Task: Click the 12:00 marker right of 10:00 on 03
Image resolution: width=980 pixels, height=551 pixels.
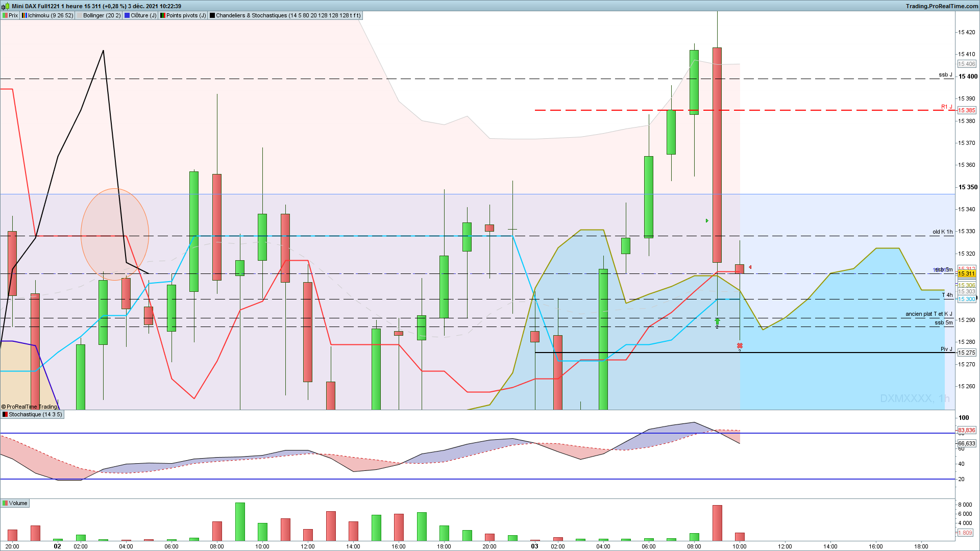Action: 785,546
